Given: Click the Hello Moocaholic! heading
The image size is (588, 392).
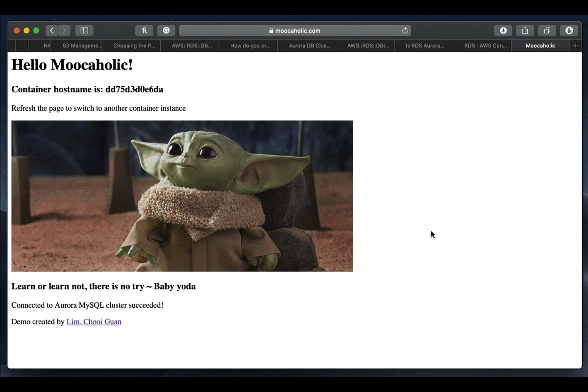Looking at the screenshot, I should [x=72, y=65].
